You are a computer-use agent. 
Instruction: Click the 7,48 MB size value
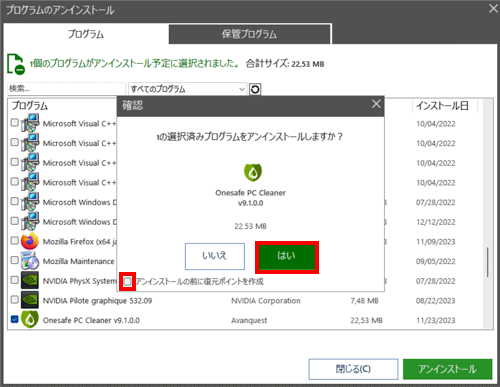[x=364, y=301]
